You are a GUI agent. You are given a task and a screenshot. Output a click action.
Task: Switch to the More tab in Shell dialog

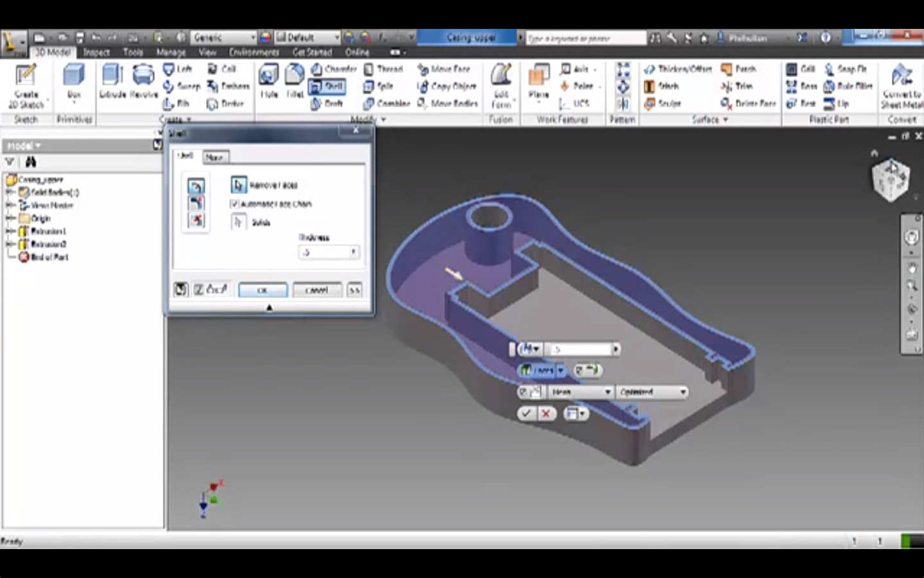[216, 156]
